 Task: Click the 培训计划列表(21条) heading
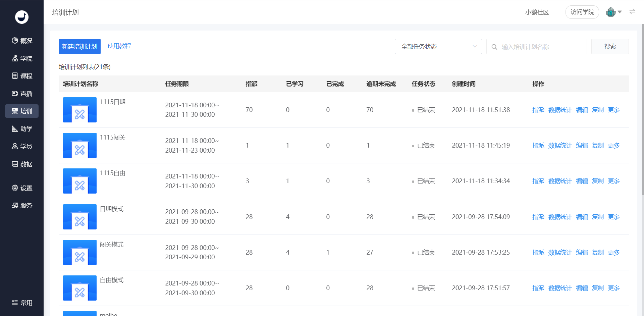coord(85,67)
